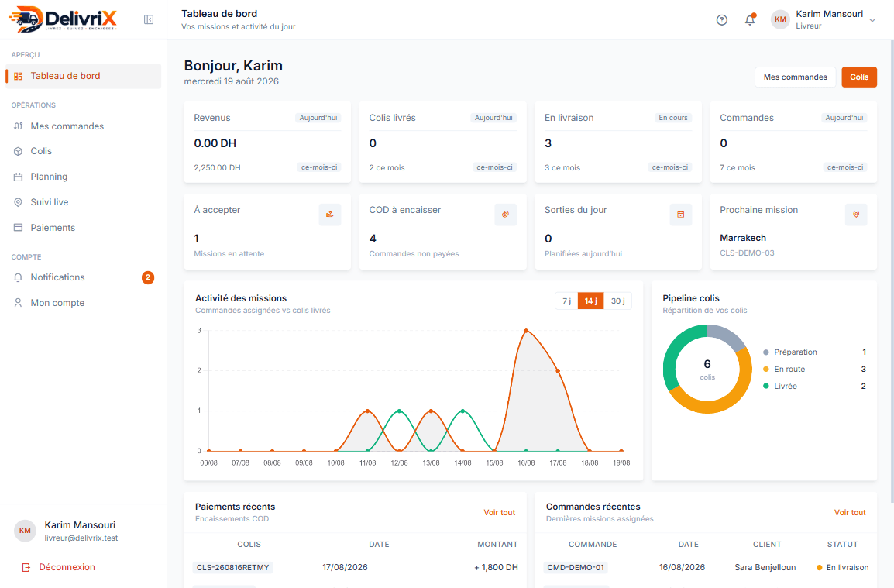This screenshot has width=894, height=588.
Task: Click the En livraison status badge
Action: (843, 567)
